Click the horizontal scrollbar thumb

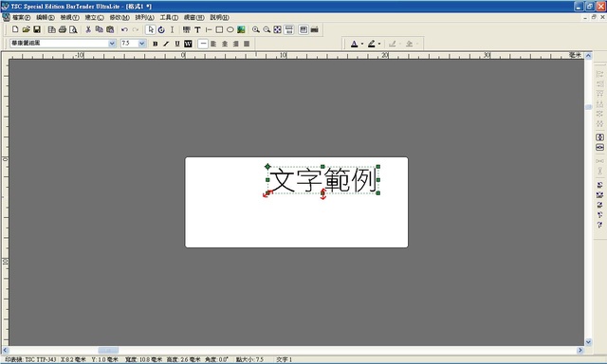108,350
